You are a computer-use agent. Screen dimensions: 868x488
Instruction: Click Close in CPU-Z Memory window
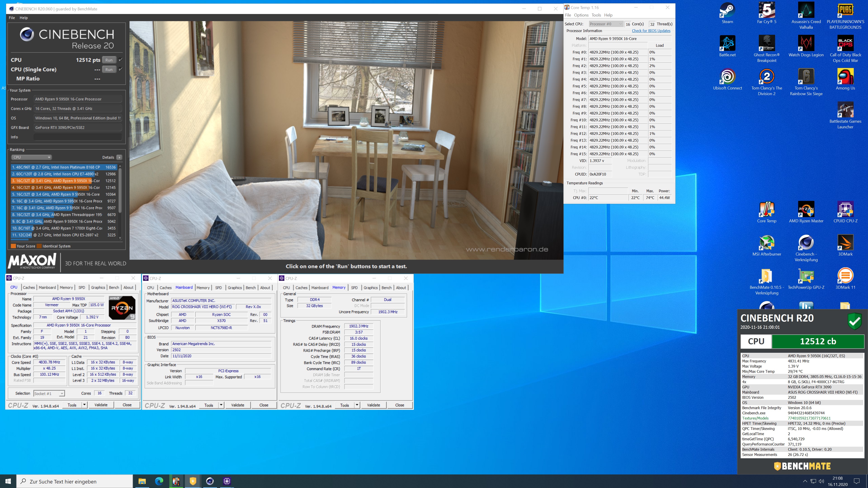(x=399, y=405)
